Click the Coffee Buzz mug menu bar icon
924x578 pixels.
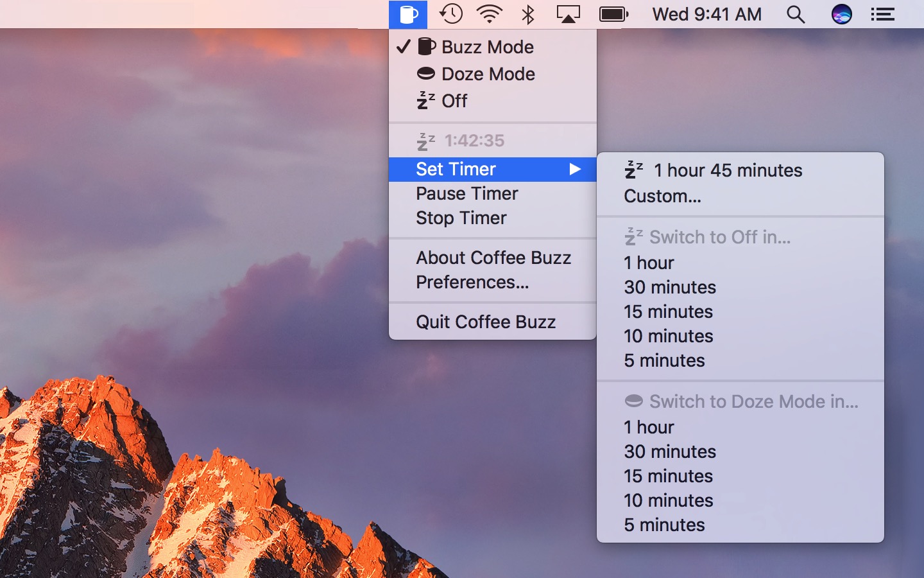[408, 14]
